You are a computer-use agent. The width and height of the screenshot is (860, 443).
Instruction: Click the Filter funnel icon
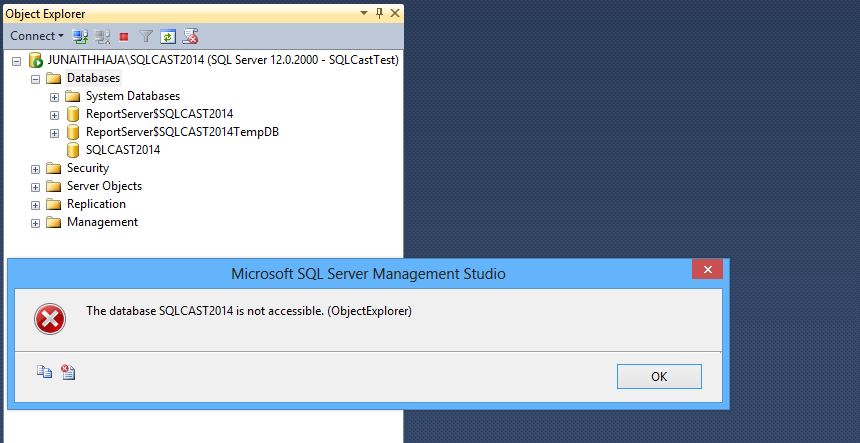[x=145, y=36]
